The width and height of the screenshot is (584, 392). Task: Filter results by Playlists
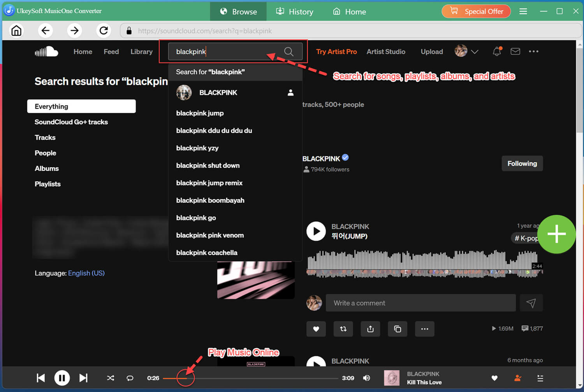click(x=47, y=184)
